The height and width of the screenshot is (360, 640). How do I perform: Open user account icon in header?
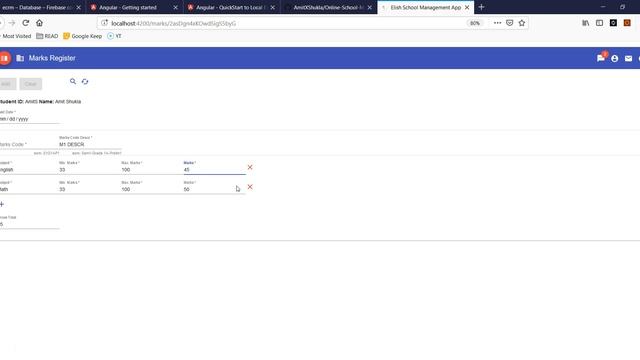[615, 58]
